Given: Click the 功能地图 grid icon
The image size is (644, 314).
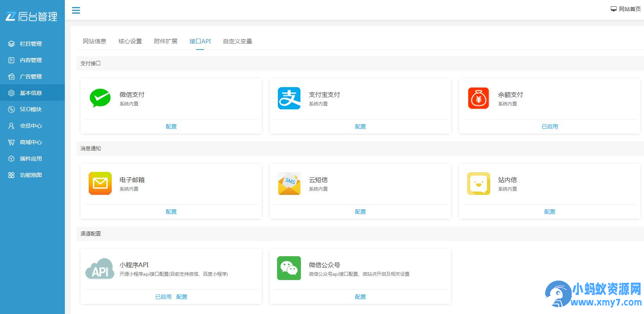Looking at the screenshot, I should pos(11,175).
